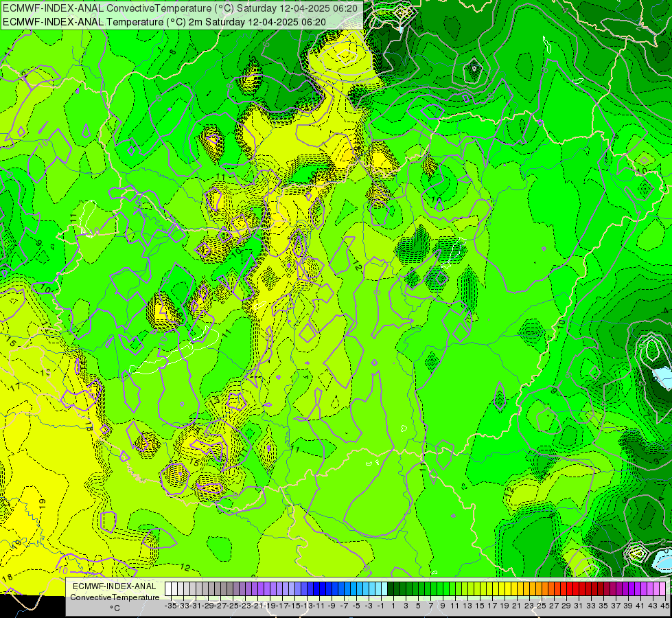This screenshot has width=672, height=618.
Task: Click the 21 value on the legend scale
Action: click(x=517, y=606)
